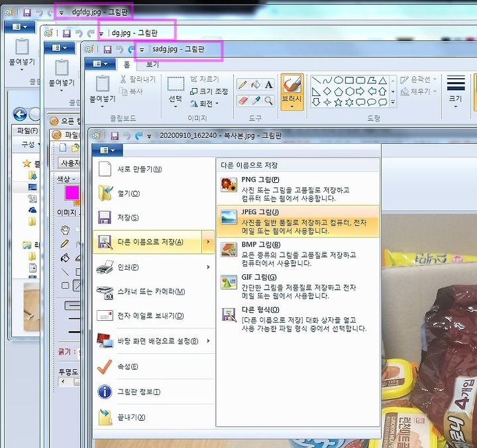Switch to 홈 tab in sadg.jpg window
Screen dimensions: 477x448
127,64
